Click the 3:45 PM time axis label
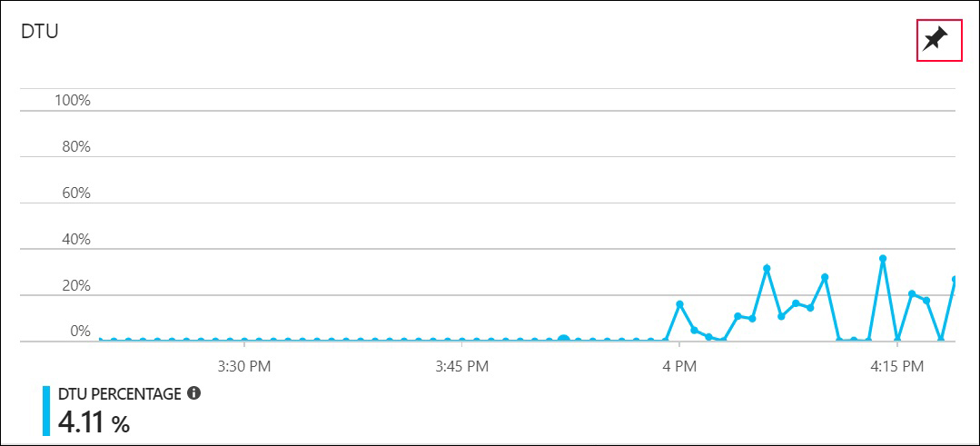 coord(462,367)
